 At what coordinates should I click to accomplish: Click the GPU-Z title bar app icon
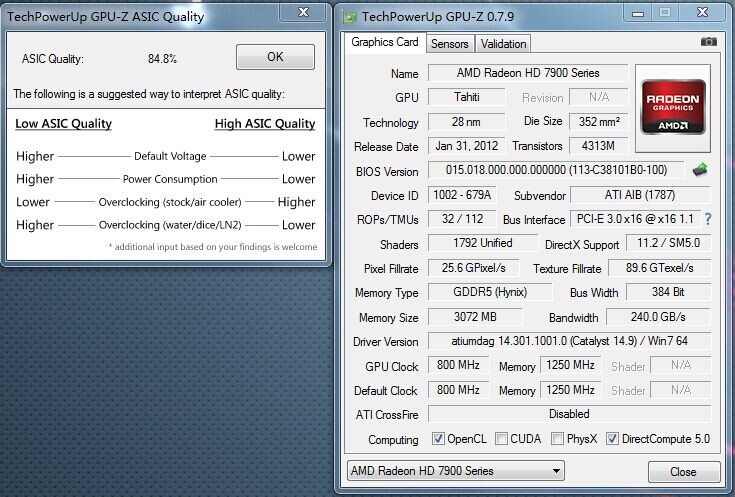(349, 17)
